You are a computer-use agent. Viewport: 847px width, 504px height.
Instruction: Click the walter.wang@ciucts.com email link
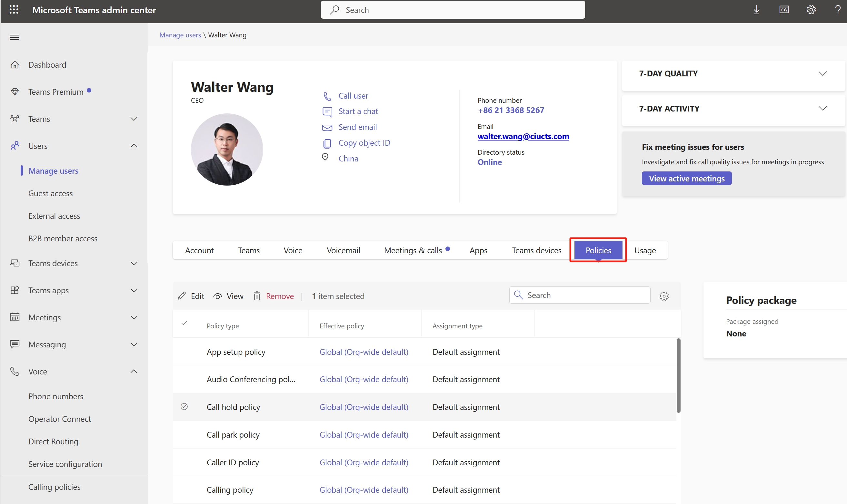click(x=523, y=136)
